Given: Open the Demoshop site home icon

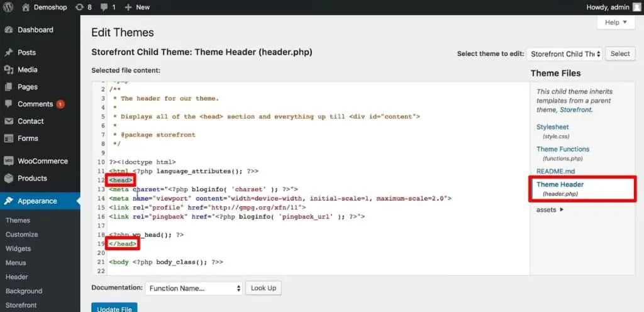Looking at the screenshot, I should pos(26,7).
